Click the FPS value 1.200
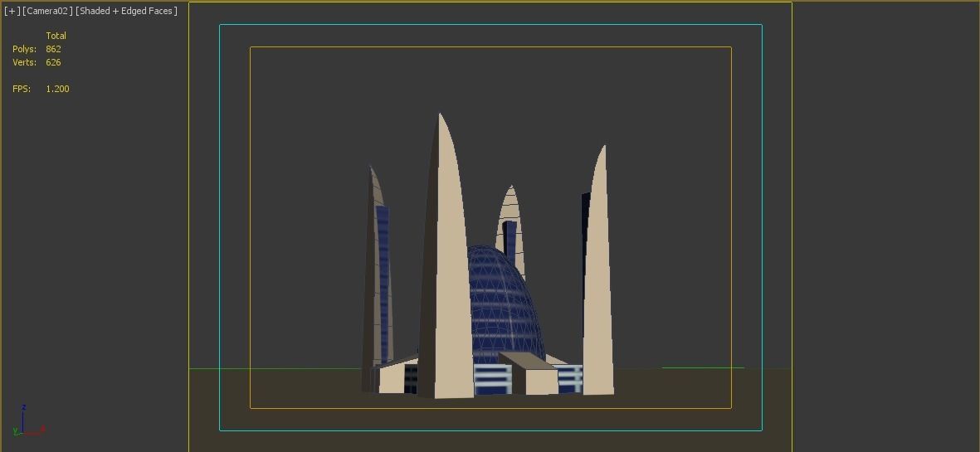980x452 pixels. (57, 89)
